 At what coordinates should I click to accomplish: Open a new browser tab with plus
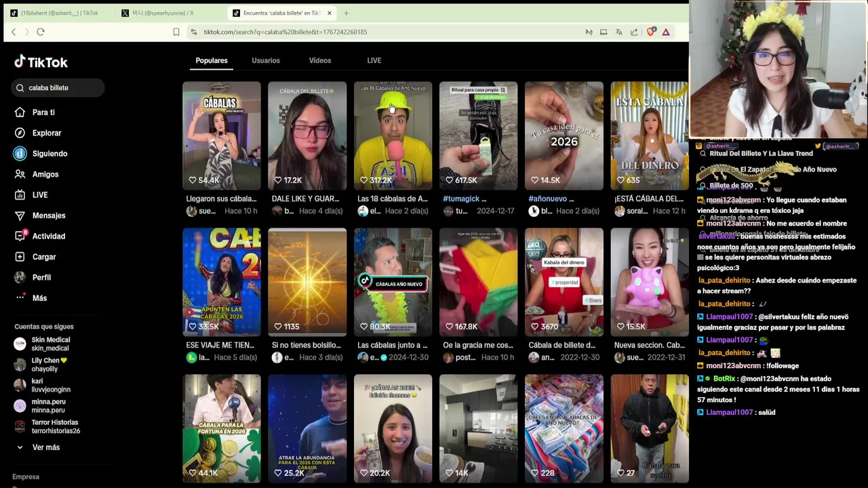tap(346, 13)
